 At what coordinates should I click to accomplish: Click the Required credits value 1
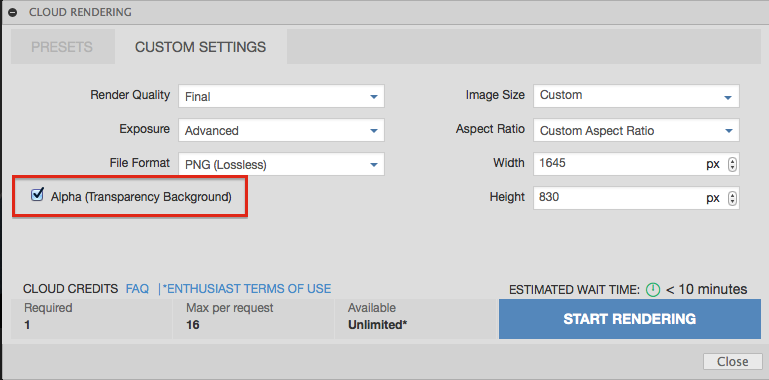(x=27, y=325)
